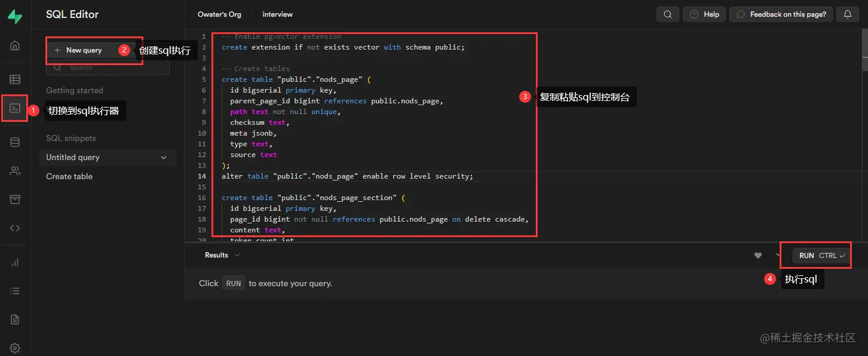
Task: Click the Supabase logo icon
Action: [x=15, y=16]
